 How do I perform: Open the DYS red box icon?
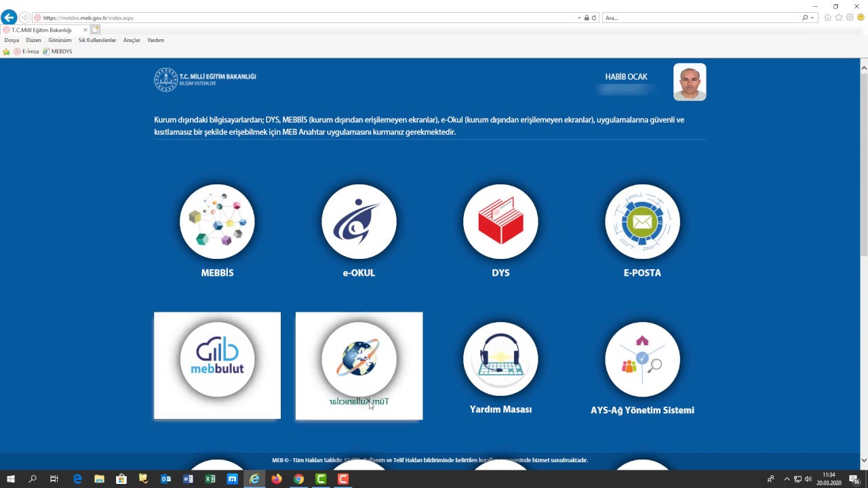(500, 222)
